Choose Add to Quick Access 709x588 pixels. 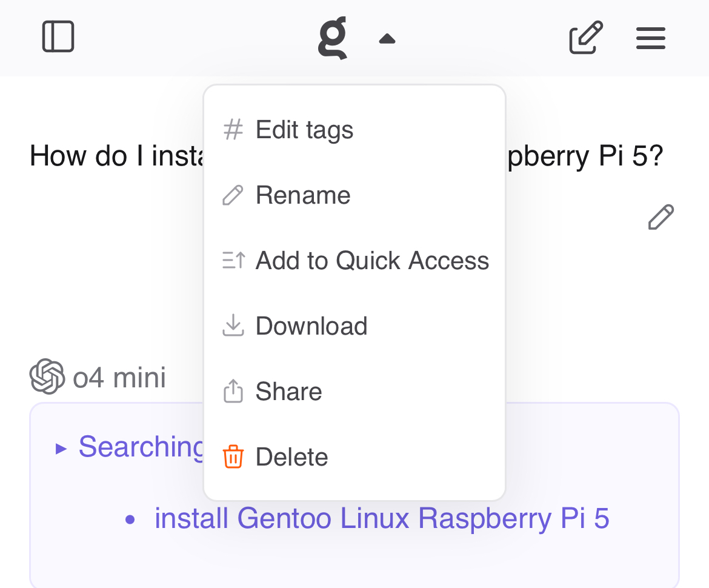click(x=371, y=261)
